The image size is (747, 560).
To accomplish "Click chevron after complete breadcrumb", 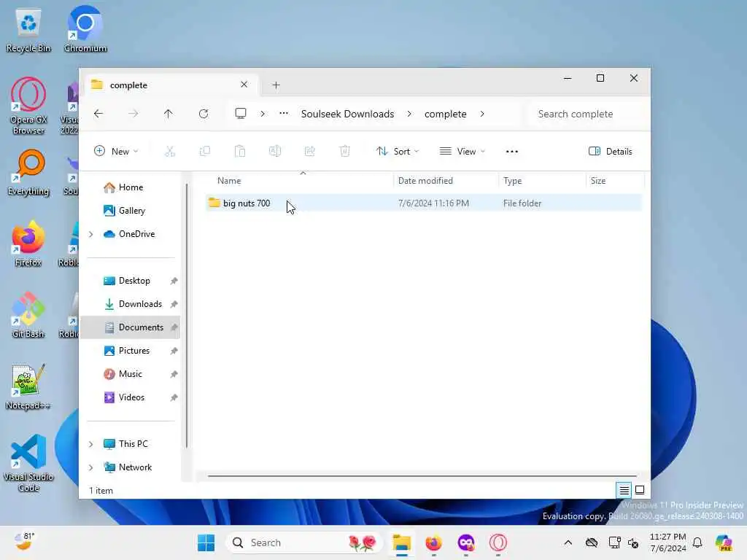I will (482, 114).
